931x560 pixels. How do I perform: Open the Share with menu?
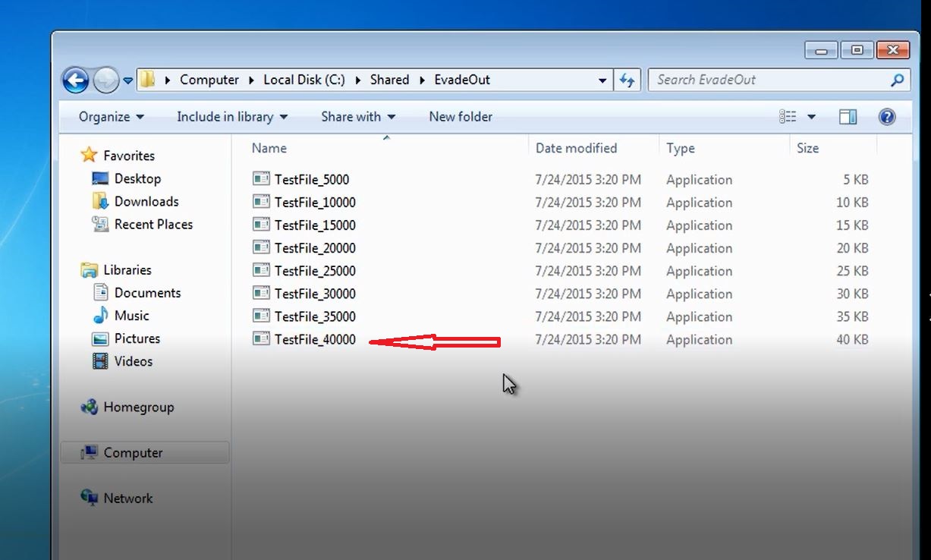[358, 117]
